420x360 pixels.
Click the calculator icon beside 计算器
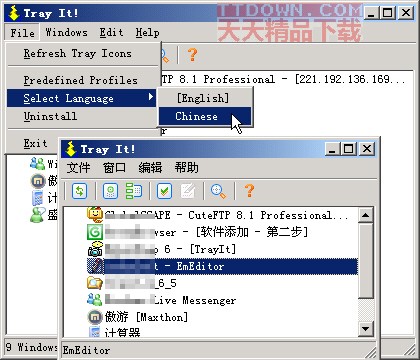pyautogui.click(x=95, y=331)
